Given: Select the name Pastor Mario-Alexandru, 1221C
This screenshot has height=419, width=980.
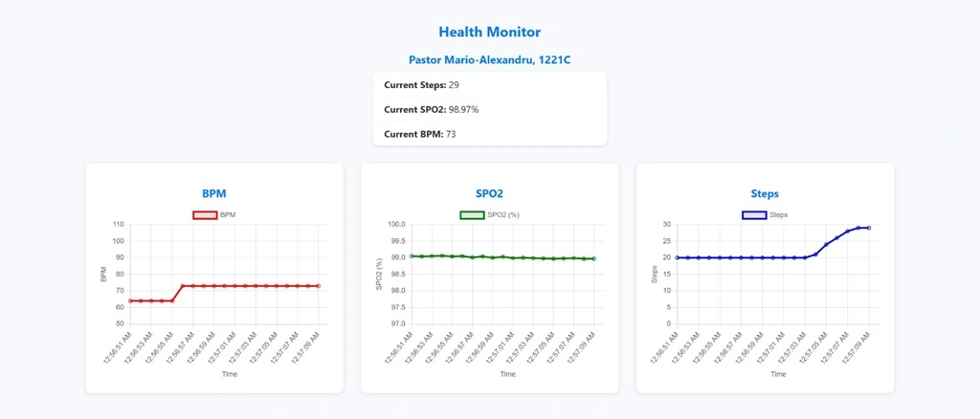Looking at the screenshot, I should [489, 60].
